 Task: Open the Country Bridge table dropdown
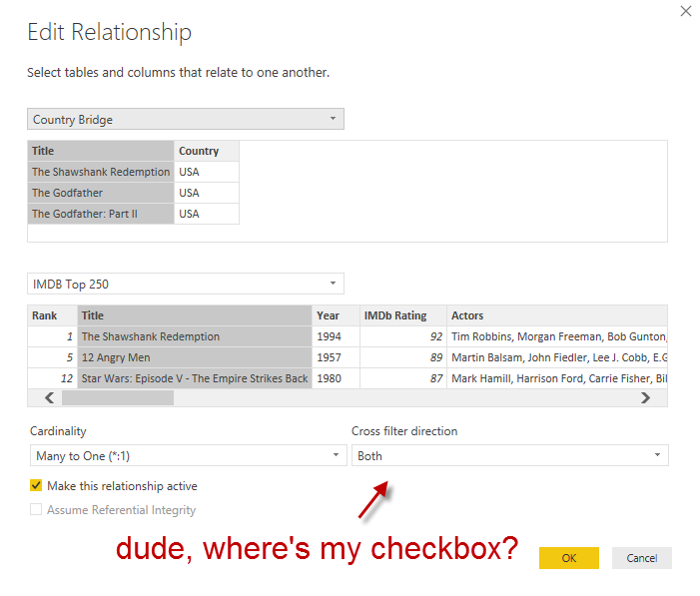185,120
